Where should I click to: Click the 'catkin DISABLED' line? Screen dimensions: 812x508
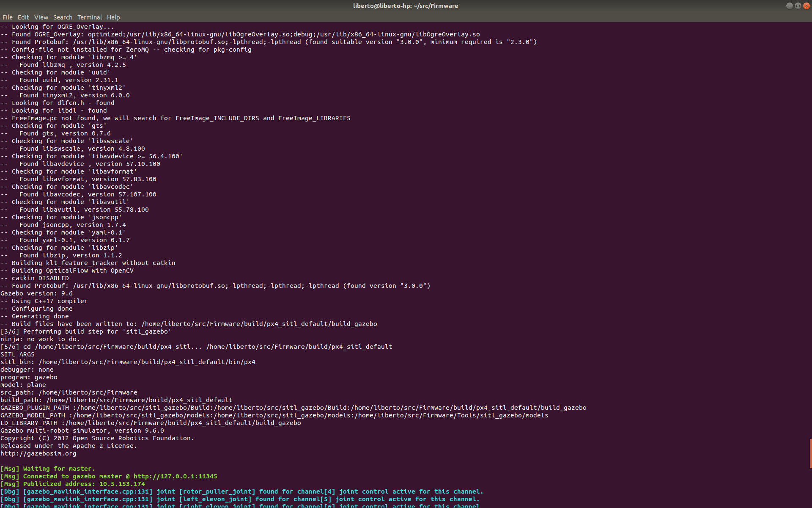coord(35,278)
